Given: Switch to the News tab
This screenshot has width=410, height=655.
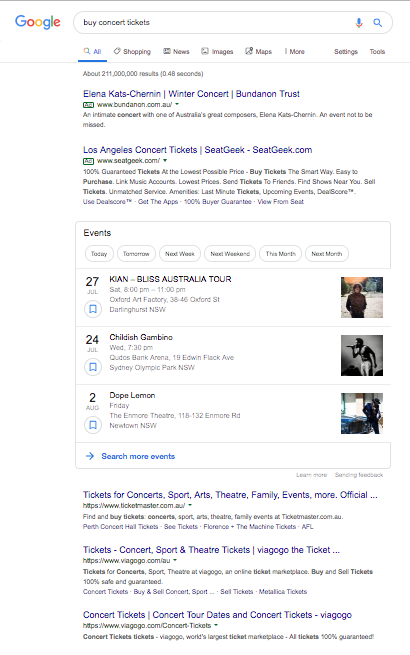Looking at the screenshot, I should pyautogui.click(x=176, y=51).
